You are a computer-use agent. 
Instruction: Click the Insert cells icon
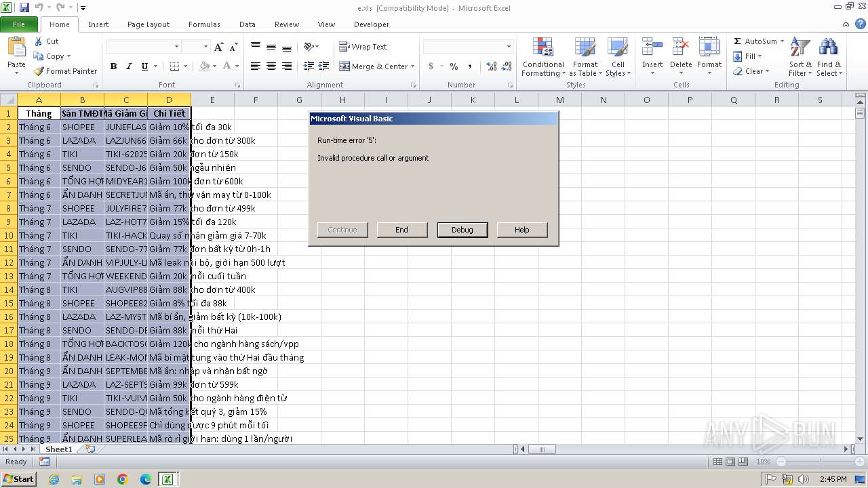click(652, 47)
